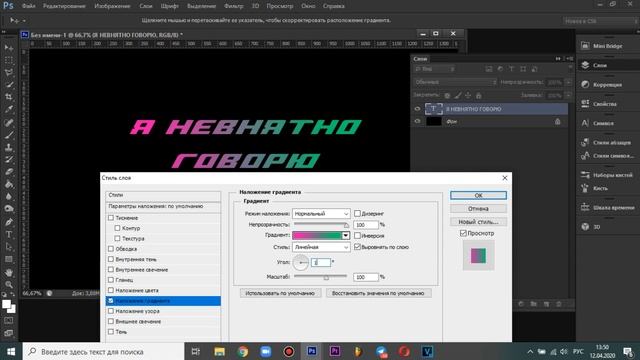
Task: Click the lock icon on Фон layer
Action: 557,122
